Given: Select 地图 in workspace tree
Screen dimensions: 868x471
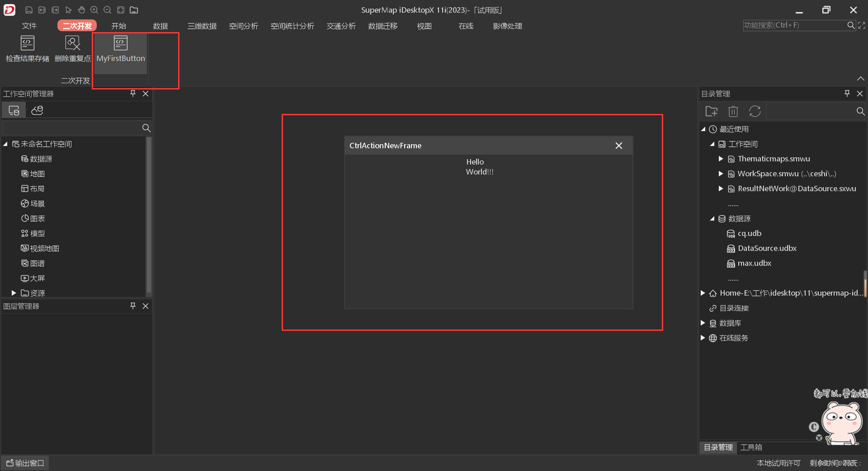Looking at the screenshot, I should (33, 174).
